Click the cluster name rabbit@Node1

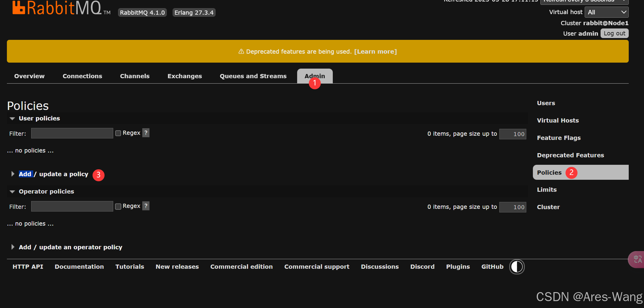(x=606, y=23)
